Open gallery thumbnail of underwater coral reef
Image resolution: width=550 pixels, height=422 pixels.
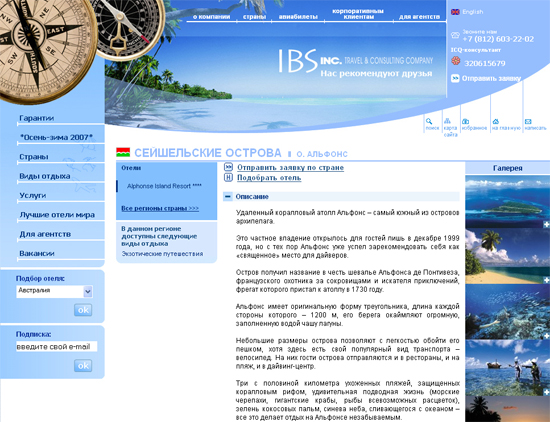point(508,312)
